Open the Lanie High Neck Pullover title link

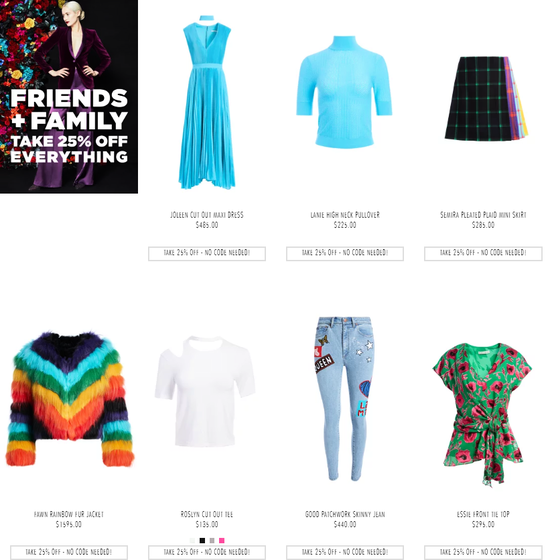(345, 215)
